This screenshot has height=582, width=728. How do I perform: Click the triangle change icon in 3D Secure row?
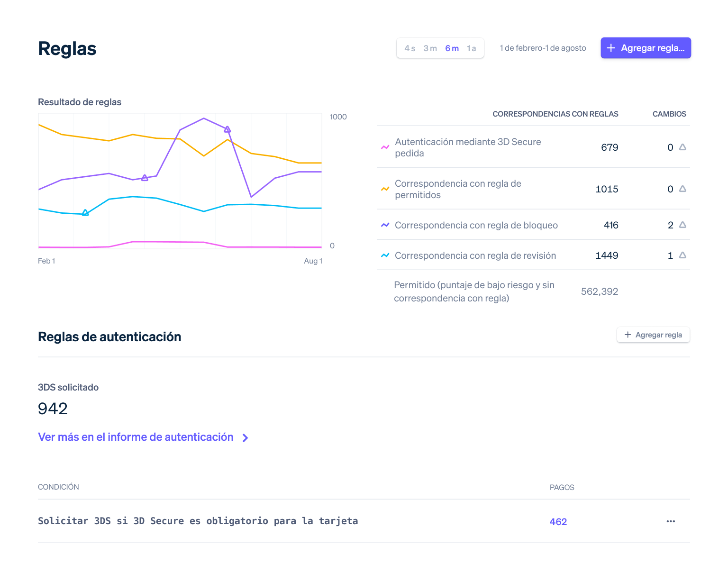click(682, 147)
